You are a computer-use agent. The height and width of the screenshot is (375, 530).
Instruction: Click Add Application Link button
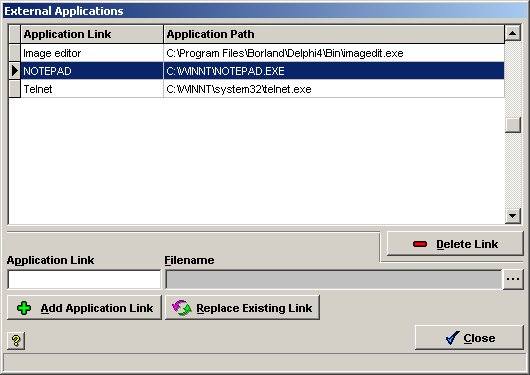[x=84, y=308]
